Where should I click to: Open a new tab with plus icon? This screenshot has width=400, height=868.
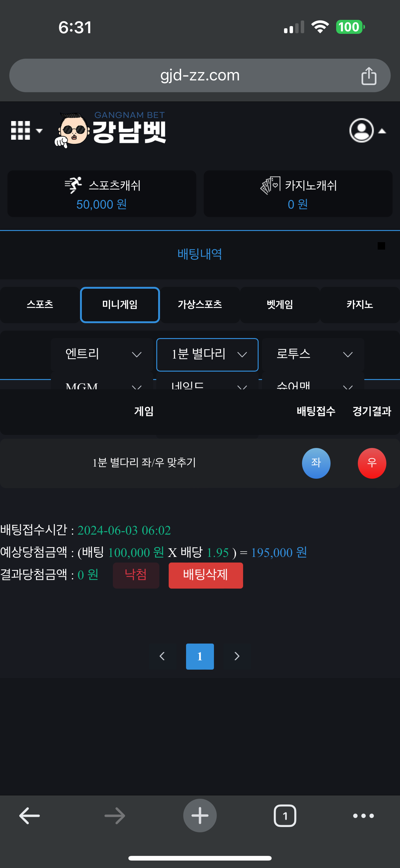coord(200,816)
